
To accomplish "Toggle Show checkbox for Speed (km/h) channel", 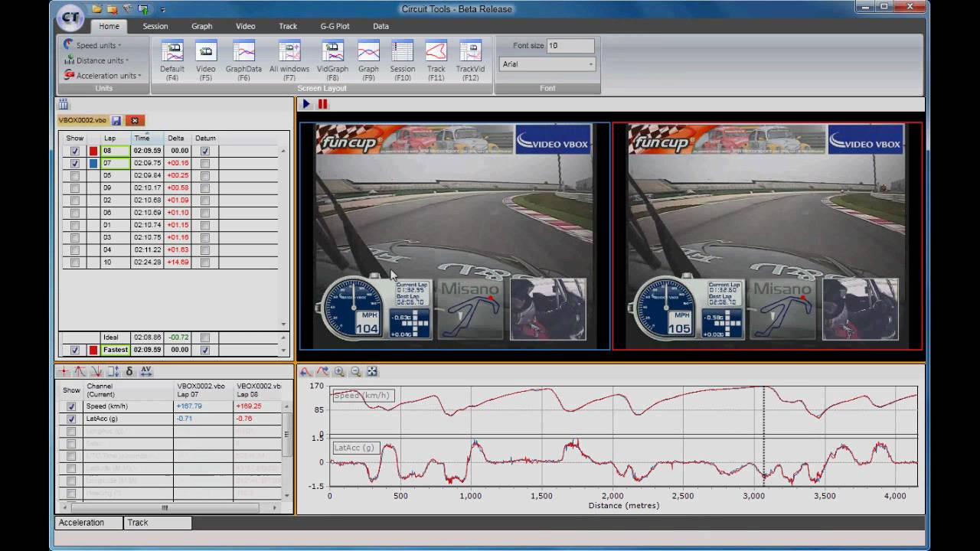I will (x=71, y=406).
